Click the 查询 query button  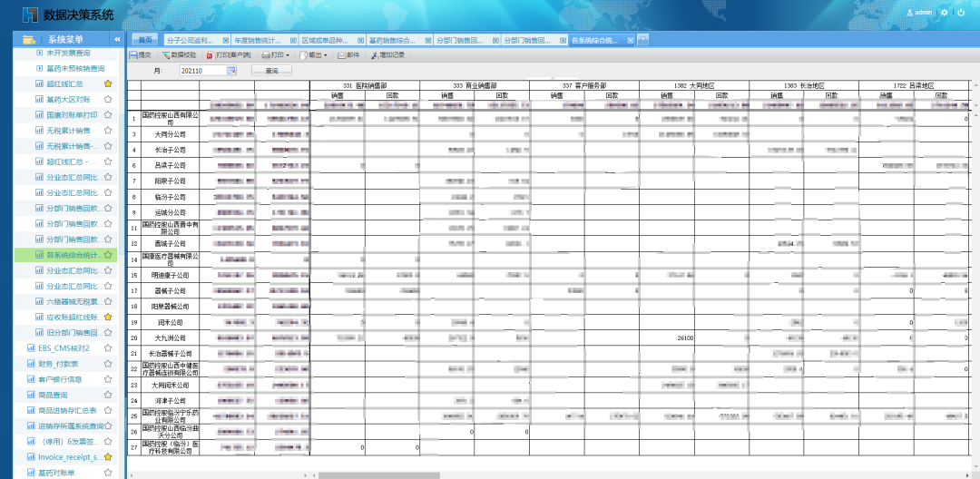pos(271,71)
